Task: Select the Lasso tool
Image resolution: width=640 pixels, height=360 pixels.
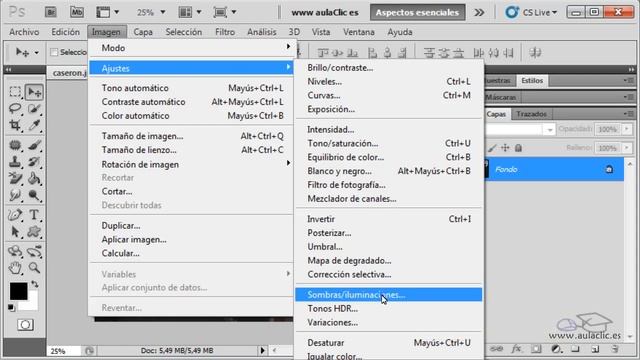Action: [15, 109]
